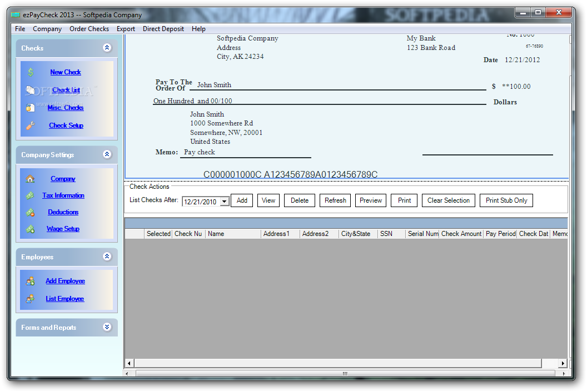Click the Address2 column header
This screenshot has width=587, height=392.
click(319, 234)
